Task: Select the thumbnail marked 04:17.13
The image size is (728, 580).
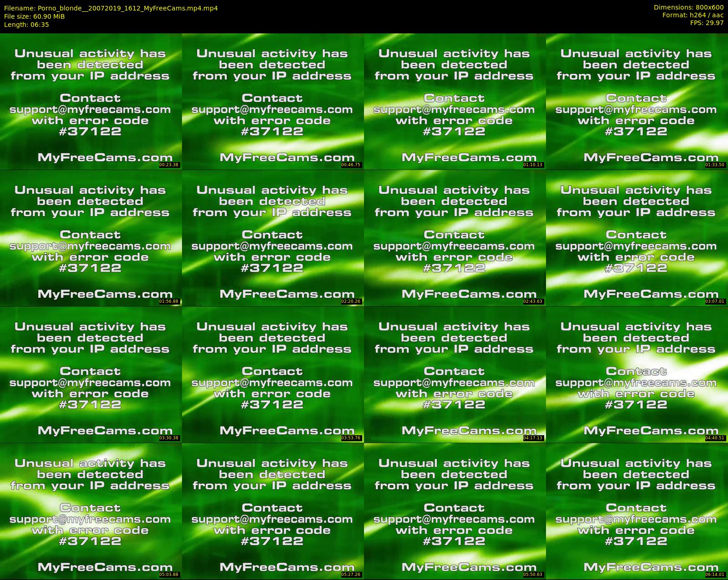Action: pos(455,374)
